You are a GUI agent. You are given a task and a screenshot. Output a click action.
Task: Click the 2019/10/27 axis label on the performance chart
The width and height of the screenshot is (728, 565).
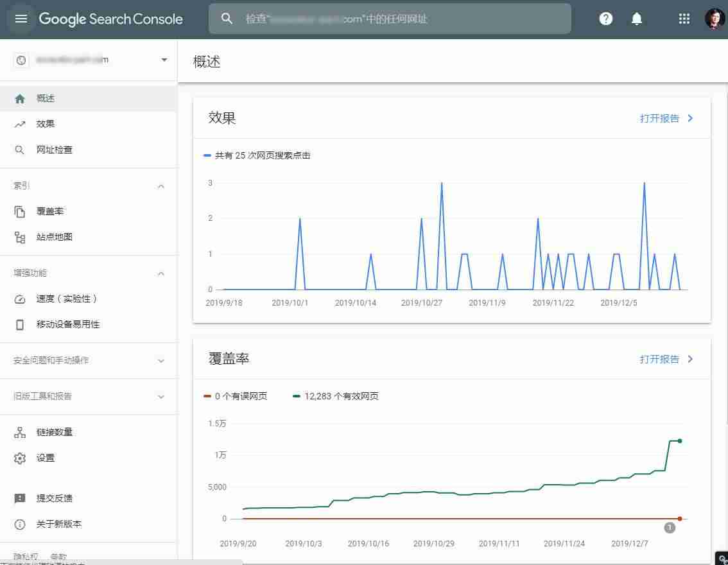coord(422,302)
